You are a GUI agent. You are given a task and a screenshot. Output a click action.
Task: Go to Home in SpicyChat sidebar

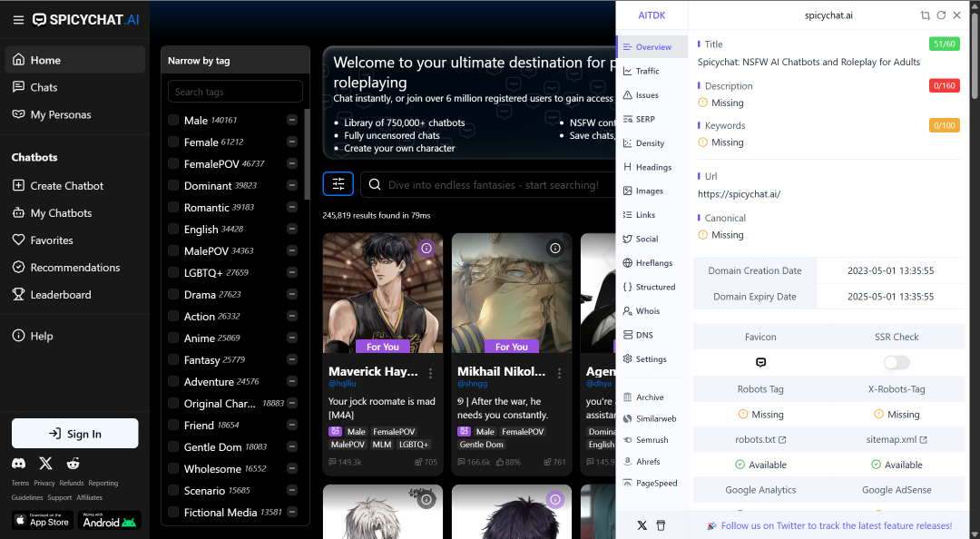(75, 60)
